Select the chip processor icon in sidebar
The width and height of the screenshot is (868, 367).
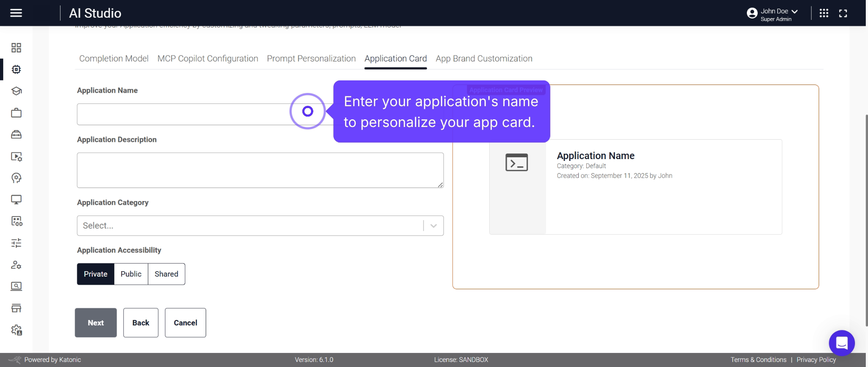(x=16, y=69)
